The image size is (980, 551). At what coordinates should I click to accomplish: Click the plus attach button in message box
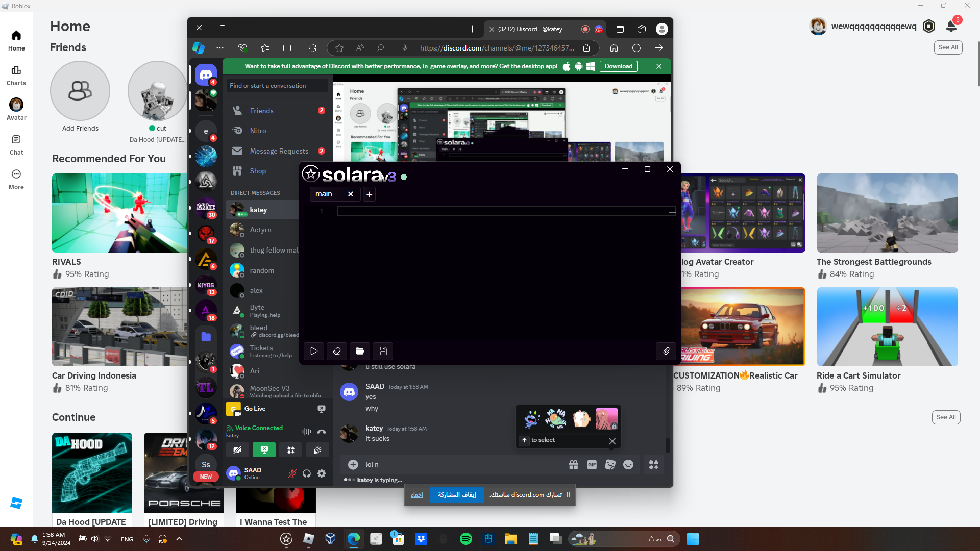tap(353, 465)
